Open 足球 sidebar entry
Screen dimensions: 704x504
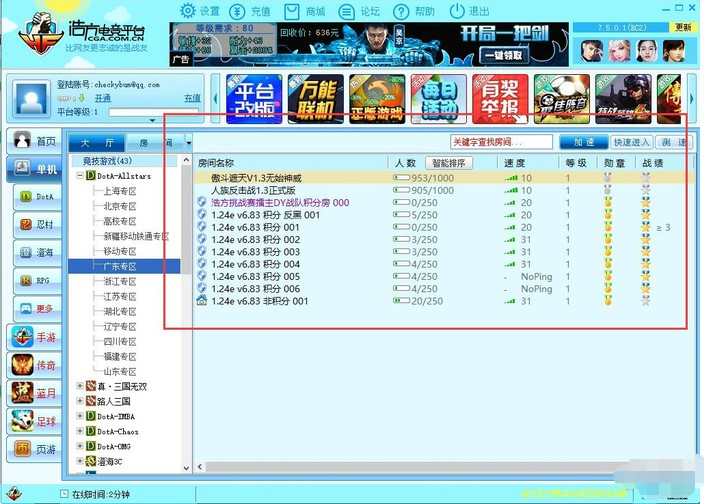[x=35, y=421]
